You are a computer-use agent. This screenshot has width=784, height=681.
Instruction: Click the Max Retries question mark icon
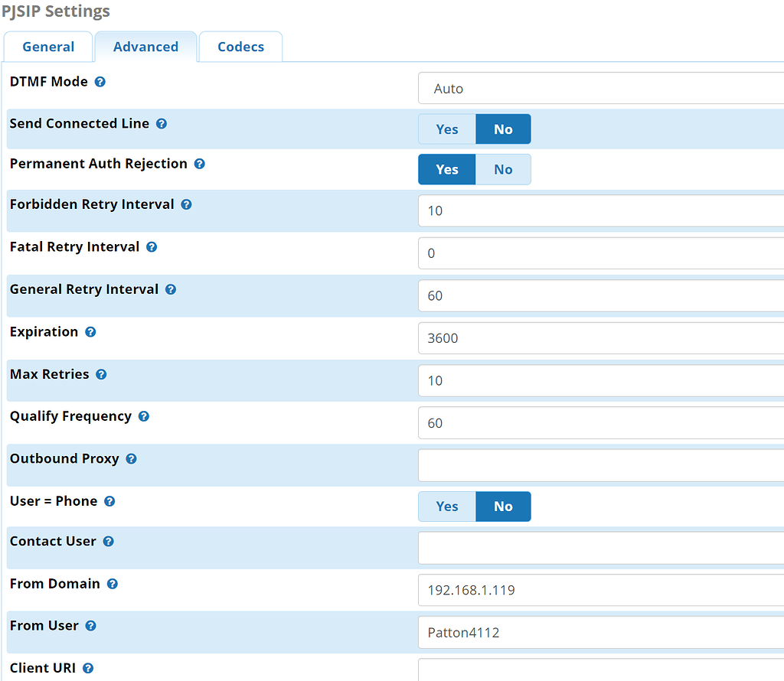[x=101, y=374]
